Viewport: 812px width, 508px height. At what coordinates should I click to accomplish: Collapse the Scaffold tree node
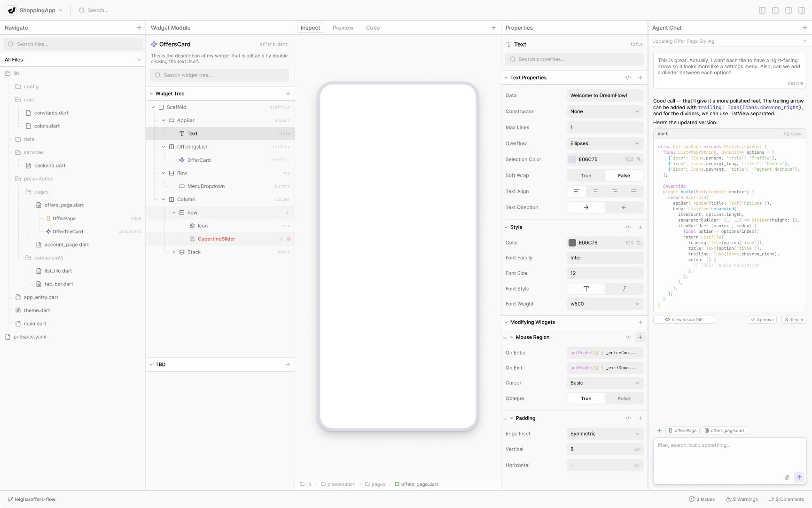pos(153,107)
